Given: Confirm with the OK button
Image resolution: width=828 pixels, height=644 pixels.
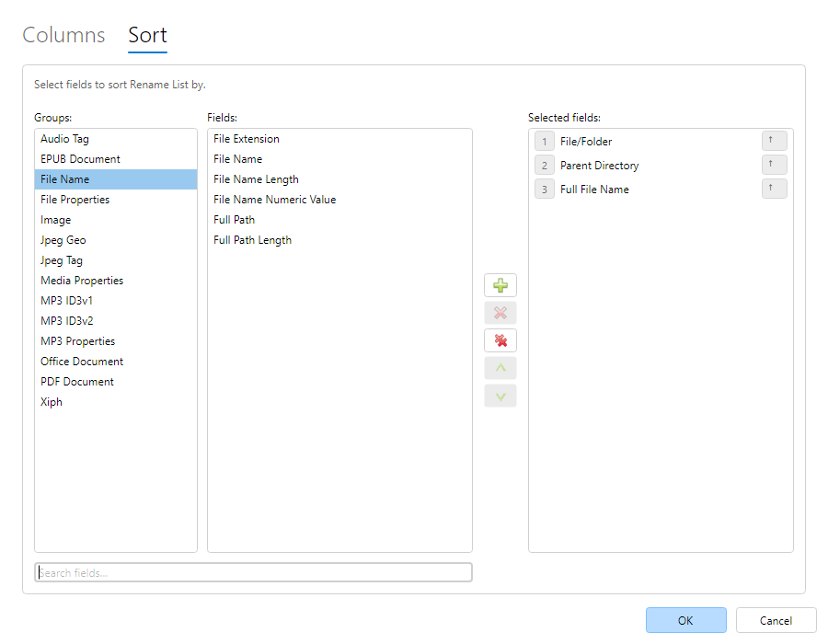Looking at the screenshot, I should click(685, 620).
